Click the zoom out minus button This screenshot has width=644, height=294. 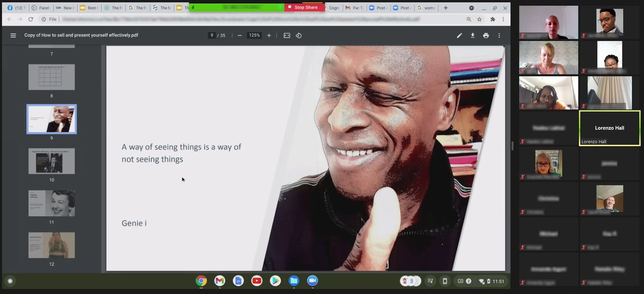tap(239, 35)
